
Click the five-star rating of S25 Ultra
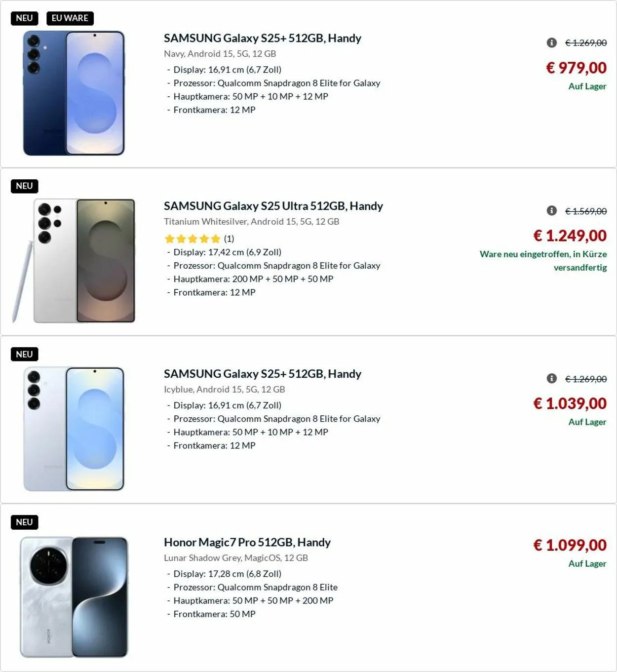193,239
